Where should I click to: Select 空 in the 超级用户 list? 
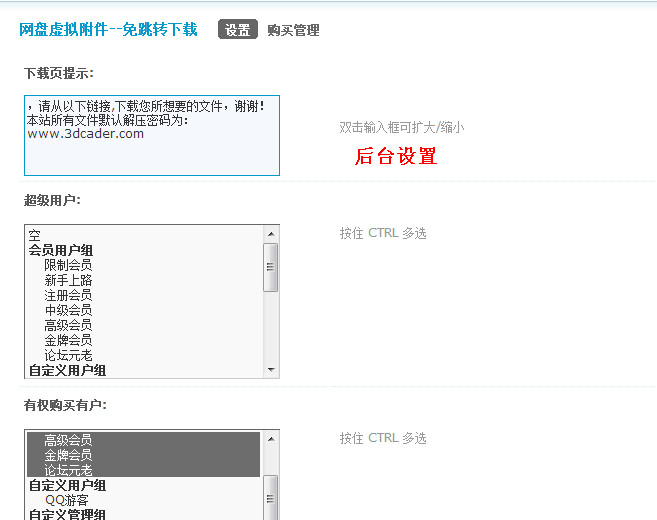[145, 235]
